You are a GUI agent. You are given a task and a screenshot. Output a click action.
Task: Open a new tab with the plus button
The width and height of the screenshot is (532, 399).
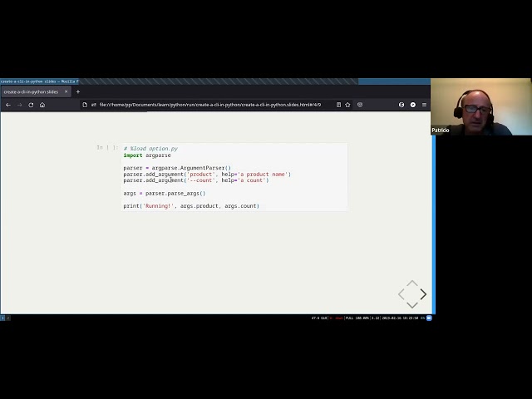click(78, 91)
